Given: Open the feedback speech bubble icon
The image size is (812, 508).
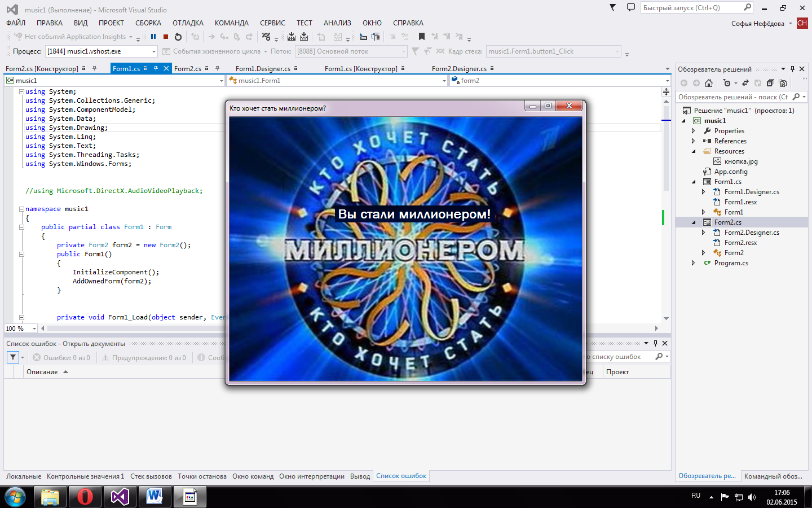Looking at the screenshot, I should [x=630, y=7].
